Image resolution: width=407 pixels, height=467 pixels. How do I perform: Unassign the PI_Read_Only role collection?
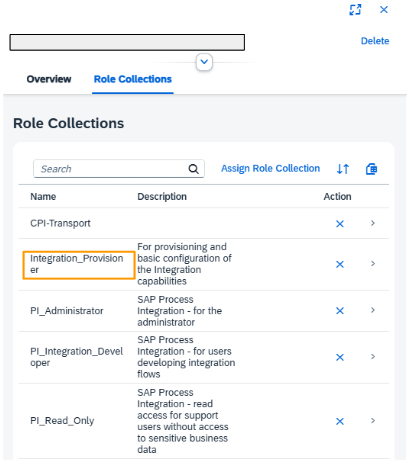pos(340,421)
